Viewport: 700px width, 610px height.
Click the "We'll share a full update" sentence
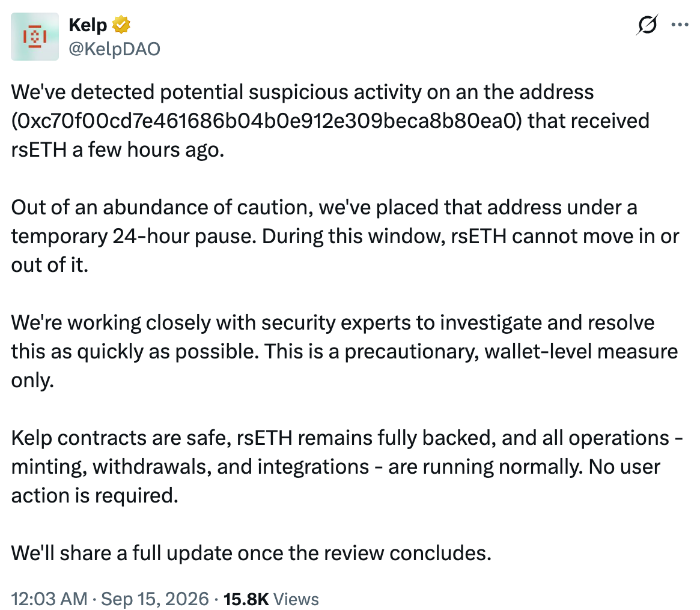(x=251, y=554)
